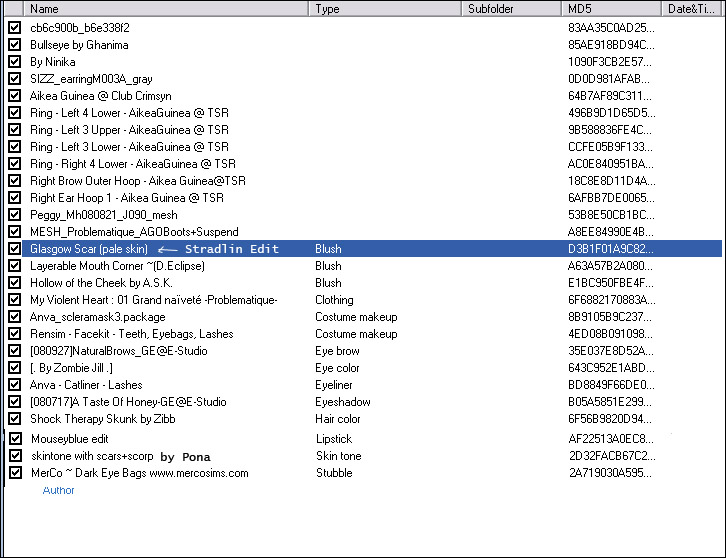The width and height of the screenshot is (726, 558).
Task: Toggle checkbox for Peggy_Mh080821_J090_mesh
Action: [14, 215]
